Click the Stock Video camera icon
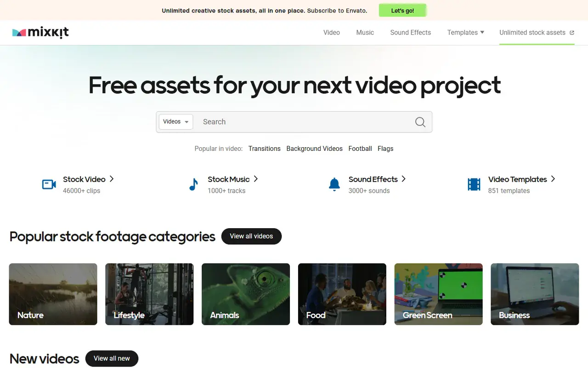 tap(49, 184)
